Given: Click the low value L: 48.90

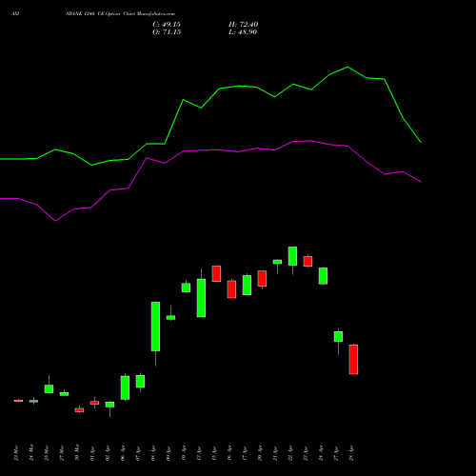Looking at the screenshot, I should [x=243, y=32].
